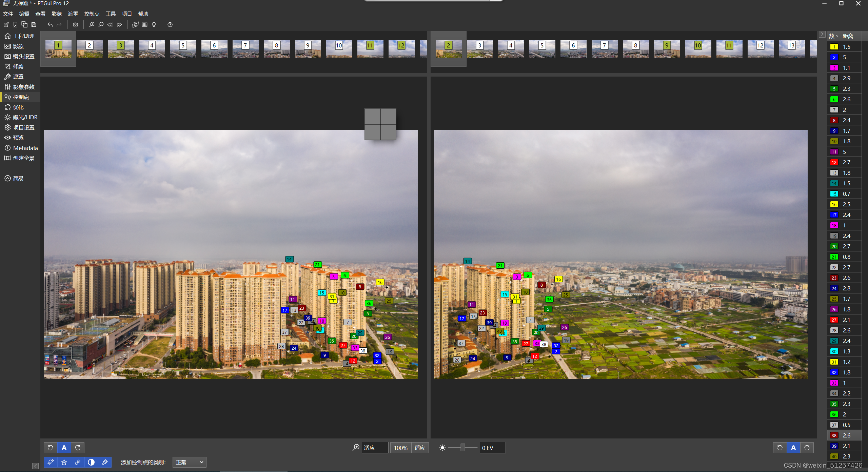Adjust the exposure EV brightness slider
The image size is (868, 472).
coord(462,448)
